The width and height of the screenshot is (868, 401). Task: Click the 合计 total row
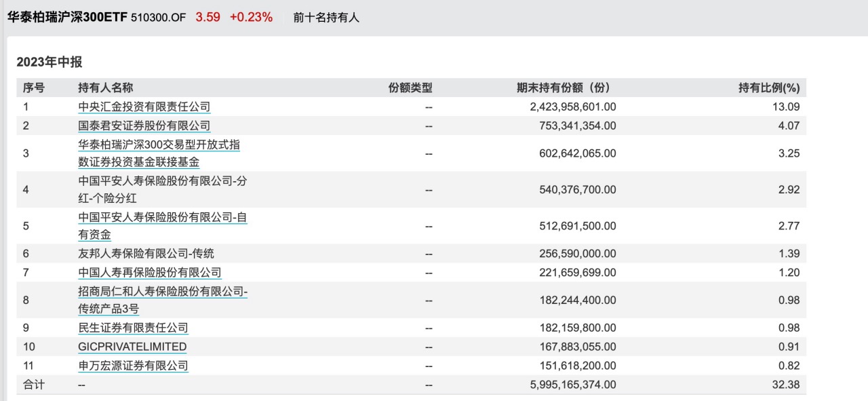coord(411,385)
